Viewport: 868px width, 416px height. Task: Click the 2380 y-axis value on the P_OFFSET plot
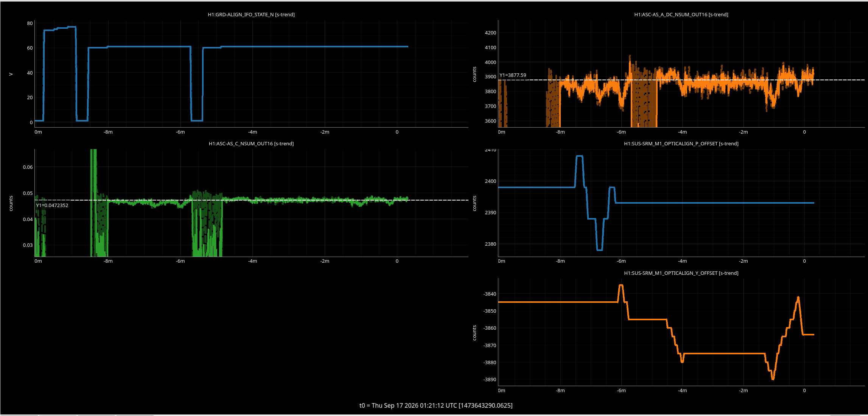tap(490, 244)
